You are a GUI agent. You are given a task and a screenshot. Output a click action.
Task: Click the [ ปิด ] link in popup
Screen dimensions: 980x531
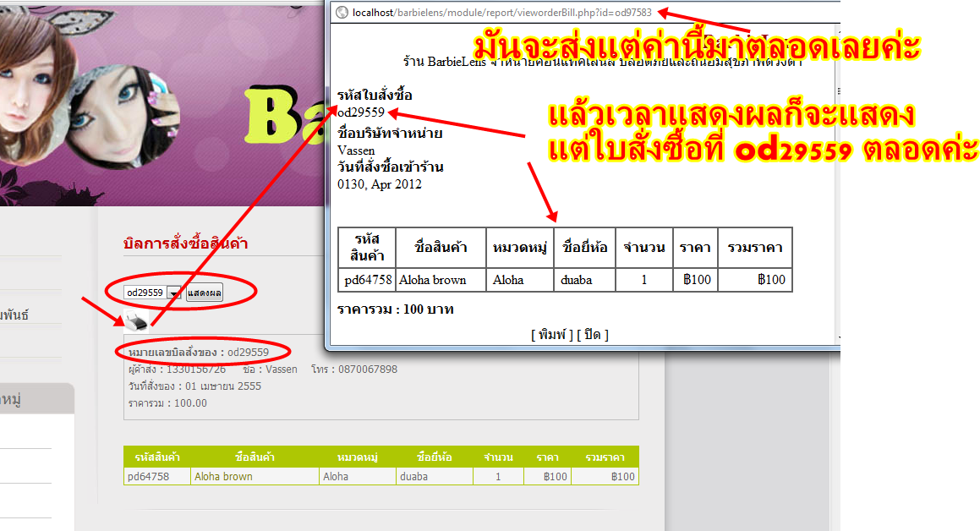[593, 335]
